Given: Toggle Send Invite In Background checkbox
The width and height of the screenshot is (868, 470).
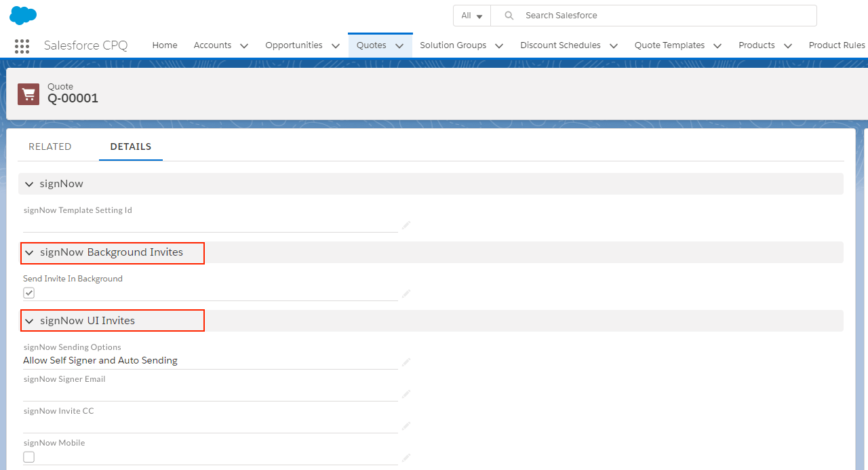Looking at the screenshot, I should point(29,293).
